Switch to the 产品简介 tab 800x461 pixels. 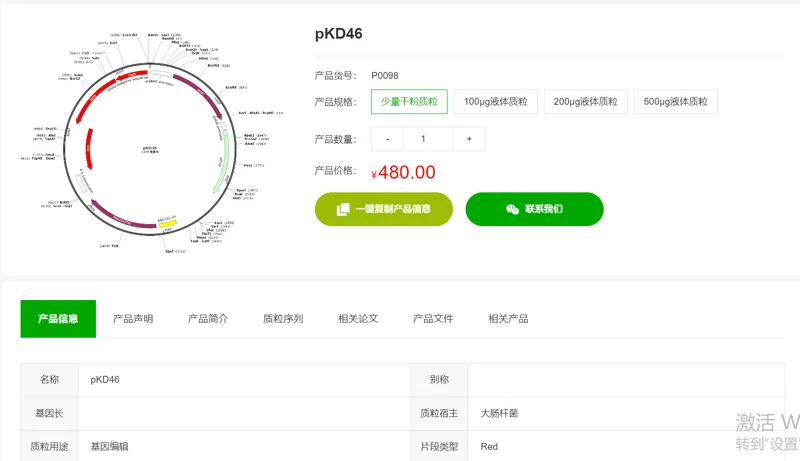208,319
